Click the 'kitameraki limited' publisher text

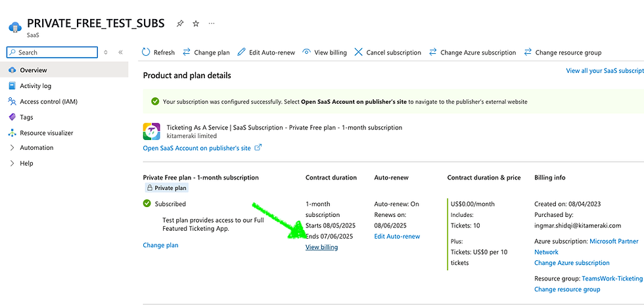192,135
